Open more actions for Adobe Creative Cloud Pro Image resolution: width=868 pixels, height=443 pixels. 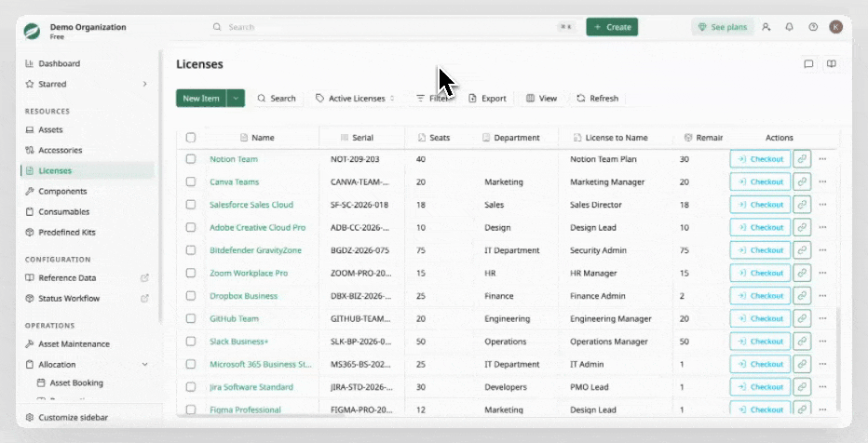click(x=822, y=227)
